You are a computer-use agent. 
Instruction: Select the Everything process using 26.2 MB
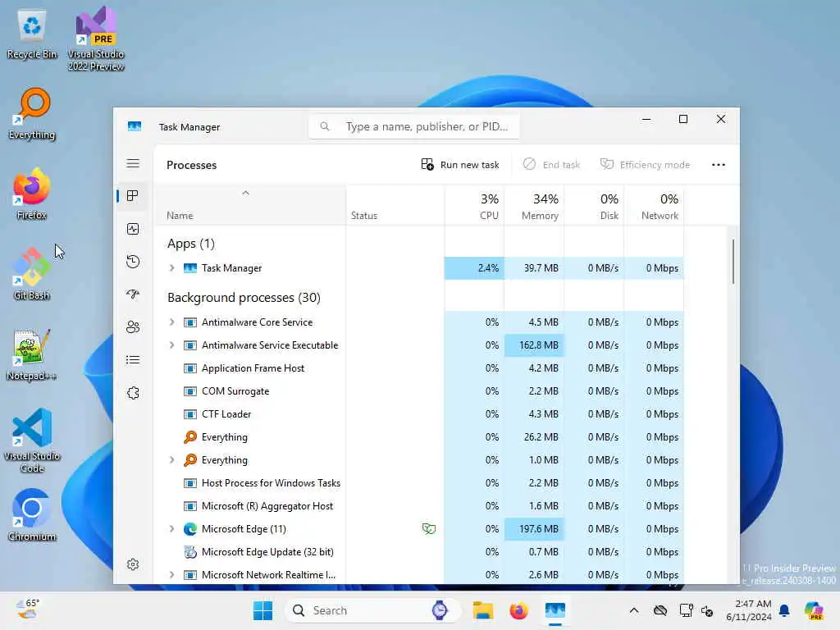pos(224,437)
